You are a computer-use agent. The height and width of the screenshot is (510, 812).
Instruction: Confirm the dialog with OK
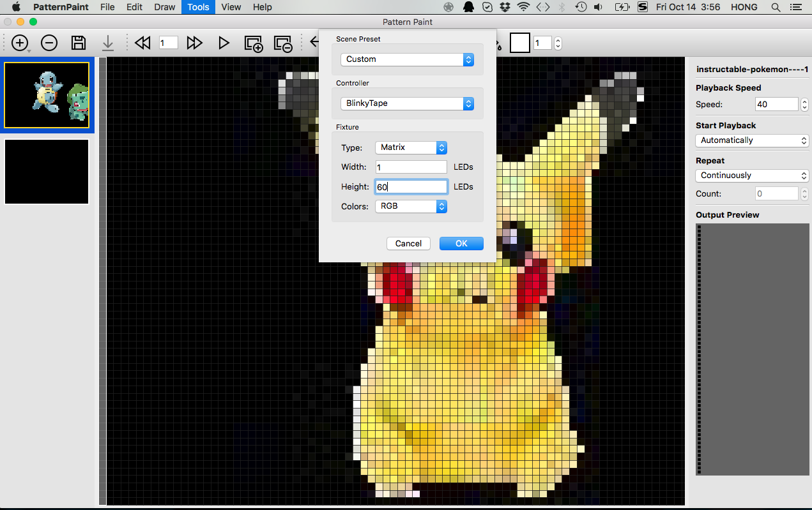point(461,243)
